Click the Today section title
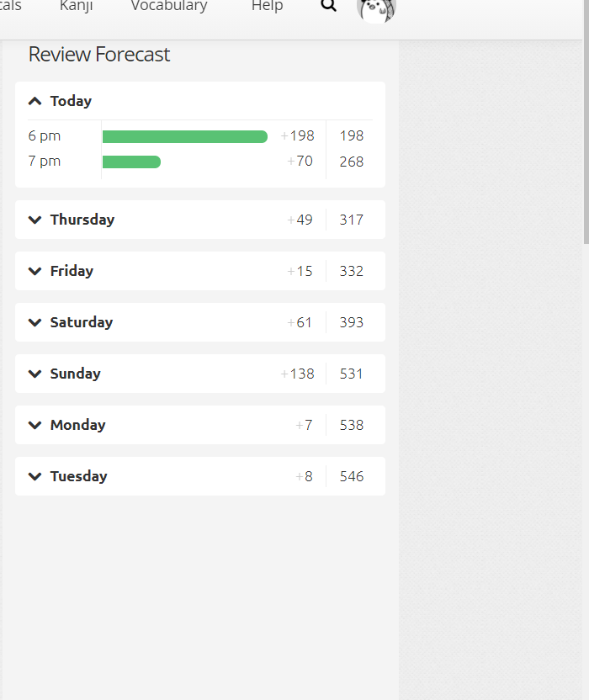 pos(71,101)
